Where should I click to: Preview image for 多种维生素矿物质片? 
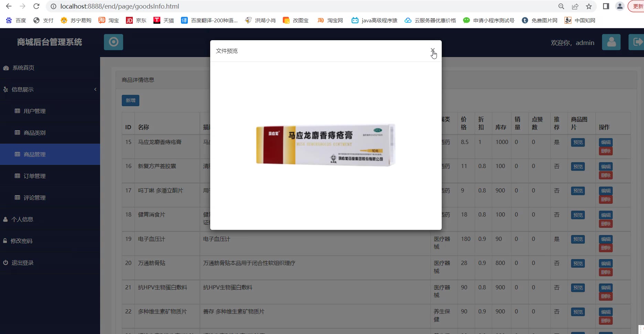(578, 312)
